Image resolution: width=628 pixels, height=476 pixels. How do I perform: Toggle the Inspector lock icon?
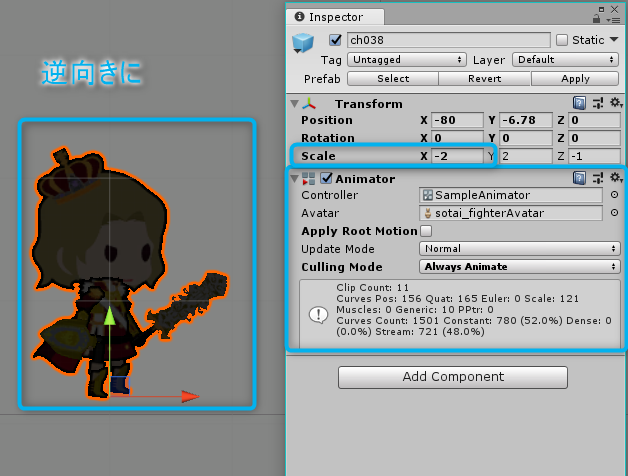click(596, 18)
